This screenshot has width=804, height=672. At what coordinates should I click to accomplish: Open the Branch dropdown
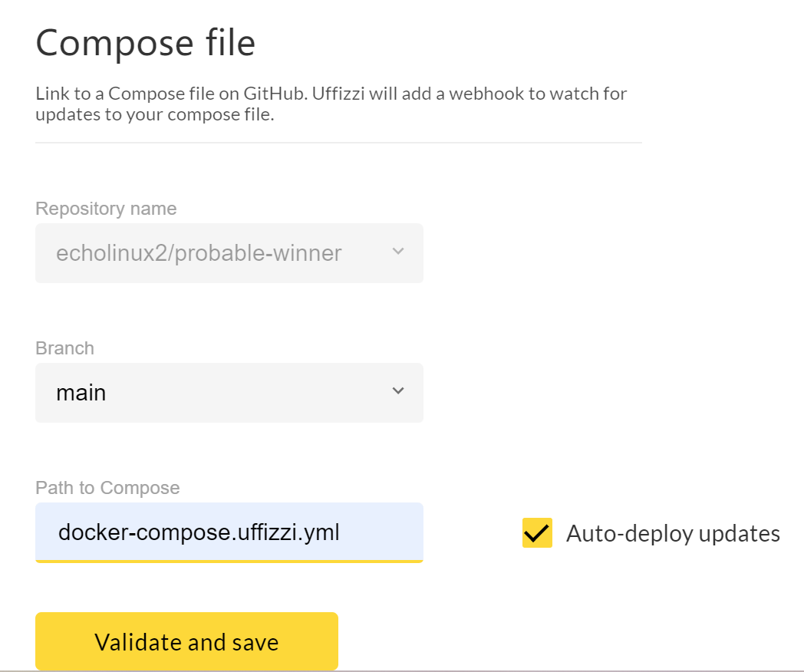(229, 393)
